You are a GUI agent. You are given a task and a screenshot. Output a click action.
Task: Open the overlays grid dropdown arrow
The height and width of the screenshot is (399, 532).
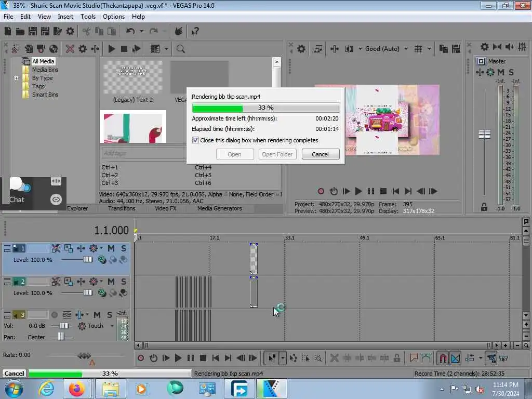pyautogui.click(x=429, y=49)
